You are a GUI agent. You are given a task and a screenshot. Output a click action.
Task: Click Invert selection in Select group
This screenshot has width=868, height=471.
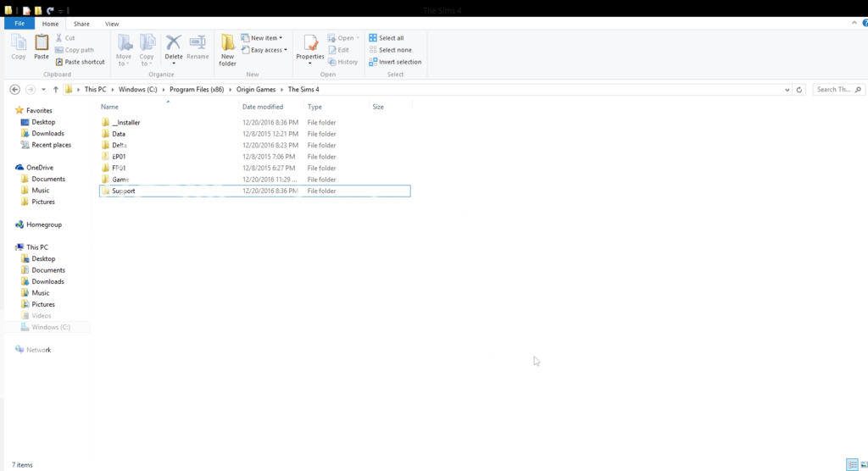(x=395, y=62)
